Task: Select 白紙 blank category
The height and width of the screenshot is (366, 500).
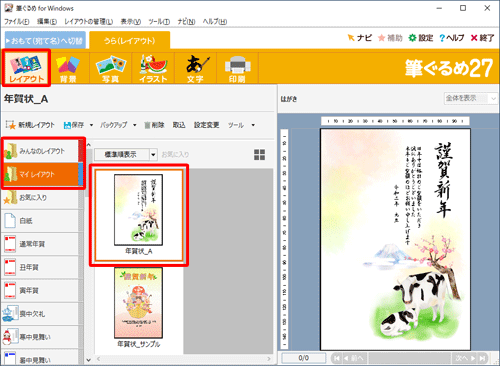Action: (41, 221)
